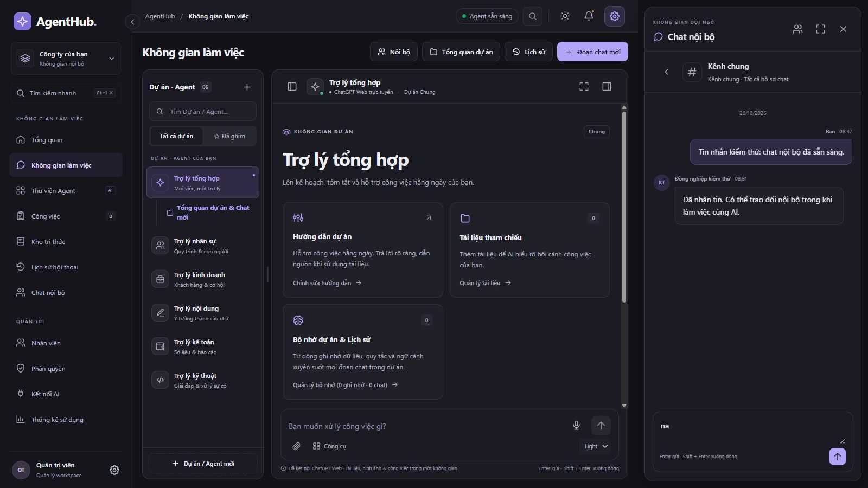The image size is (868, 488).
Task: Open the Light model dropdown
Action: 596,446
